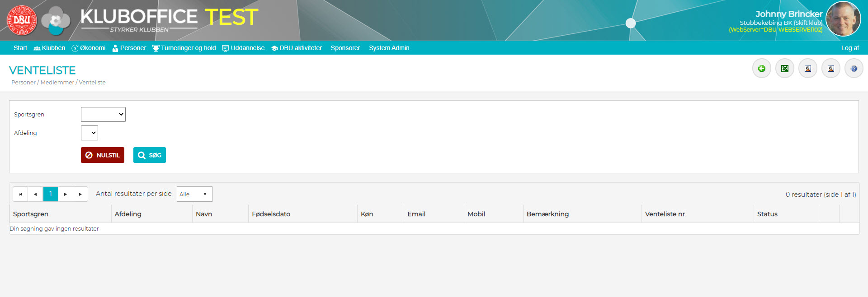This screenshot has width=868, height=297.
Task: Select the Medlemmer breadcrumb link
Action: click(57, 83)
